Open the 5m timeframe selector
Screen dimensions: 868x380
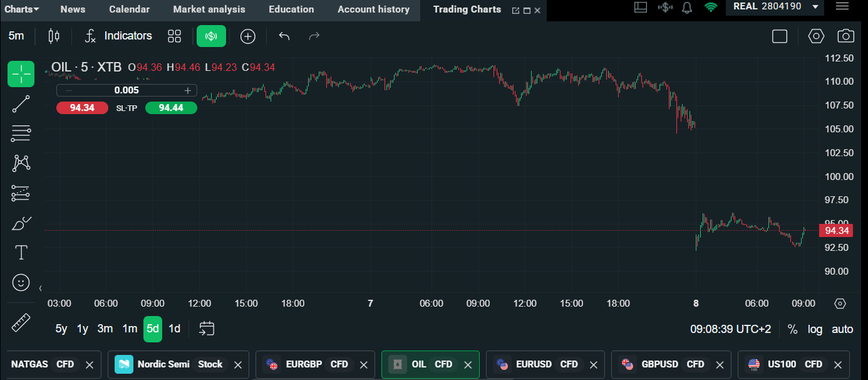point(16,36)
